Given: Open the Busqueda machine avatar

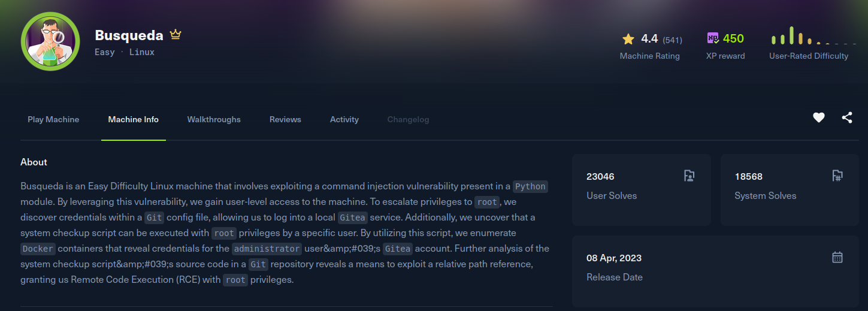Looking at the screenshot, I should point(50,41).
